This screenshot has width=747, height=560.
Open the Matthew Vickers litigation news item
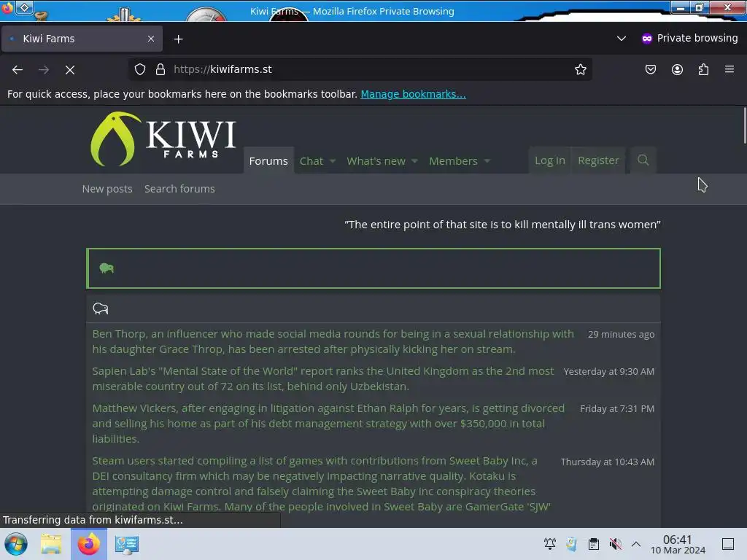328,424
